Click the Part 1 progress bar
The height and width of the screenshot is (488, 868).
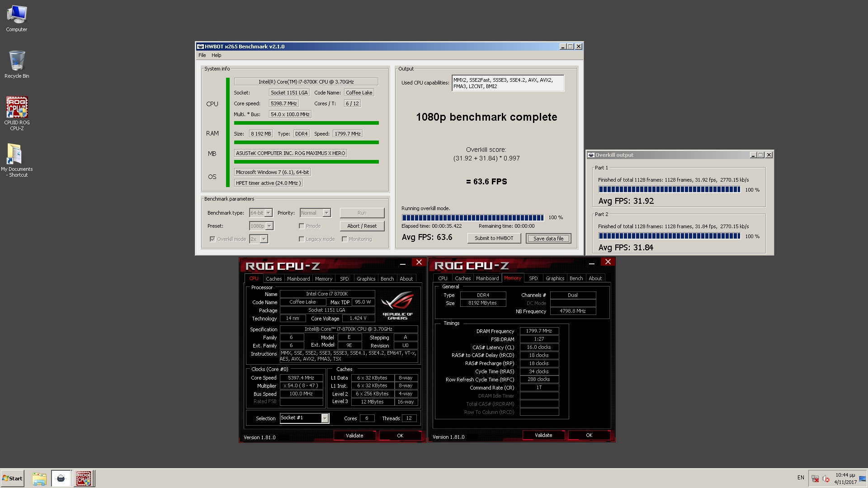(670, 189)
